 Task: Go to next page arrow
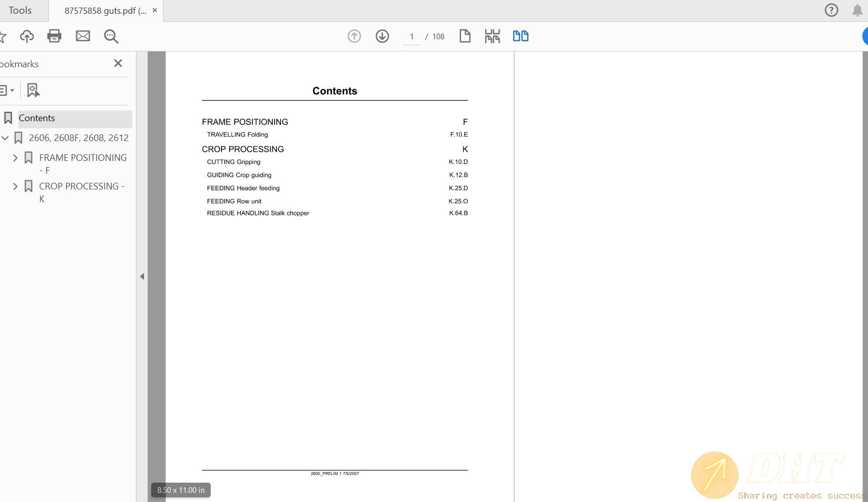tap(382, 36)
